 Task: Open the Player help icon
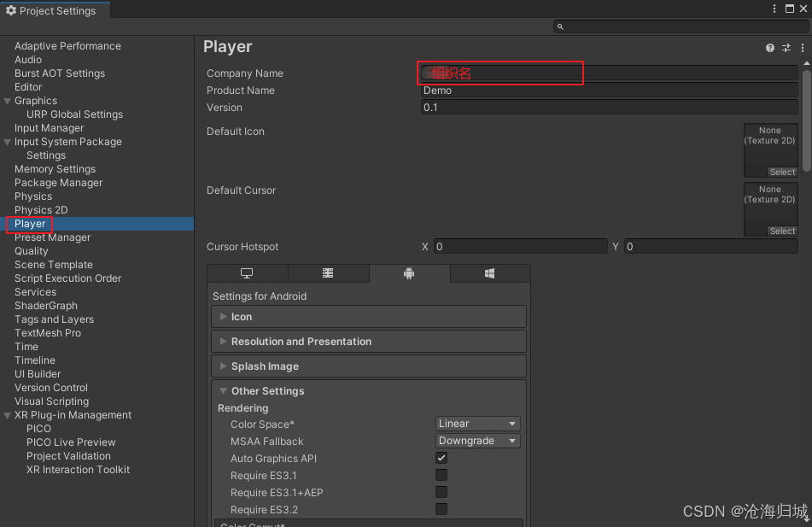click(770, 48)
